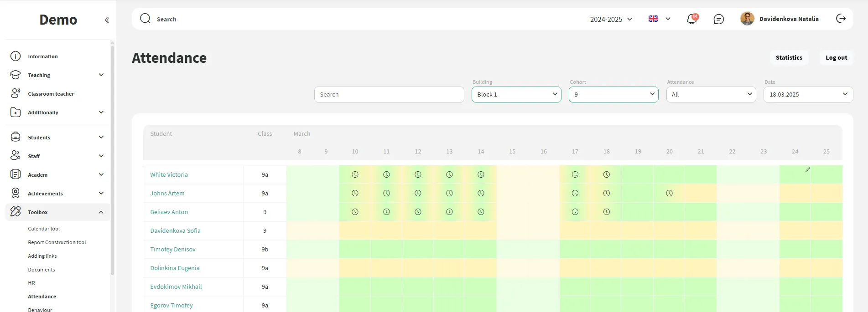Click the Statistics button

coord(789,58)
